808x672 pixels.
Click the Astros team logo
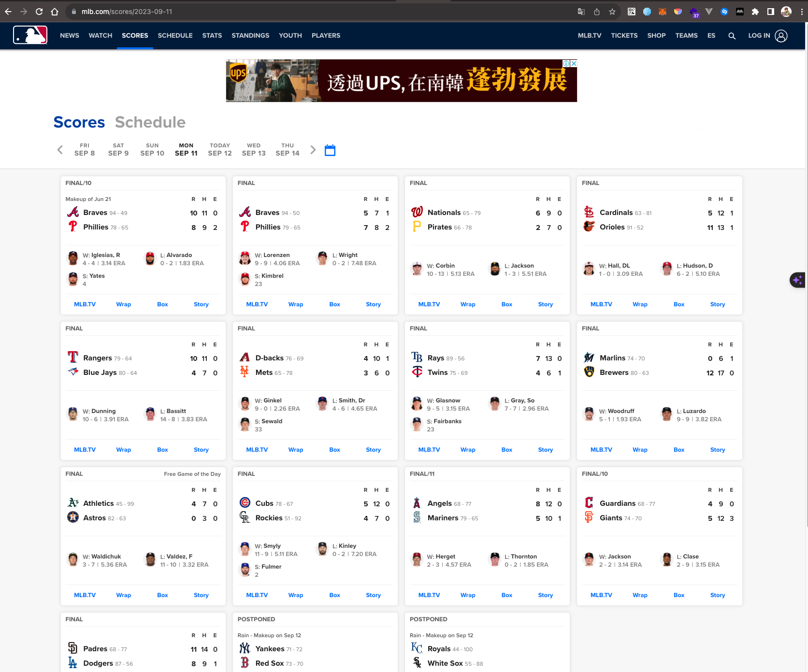(73, 518)
